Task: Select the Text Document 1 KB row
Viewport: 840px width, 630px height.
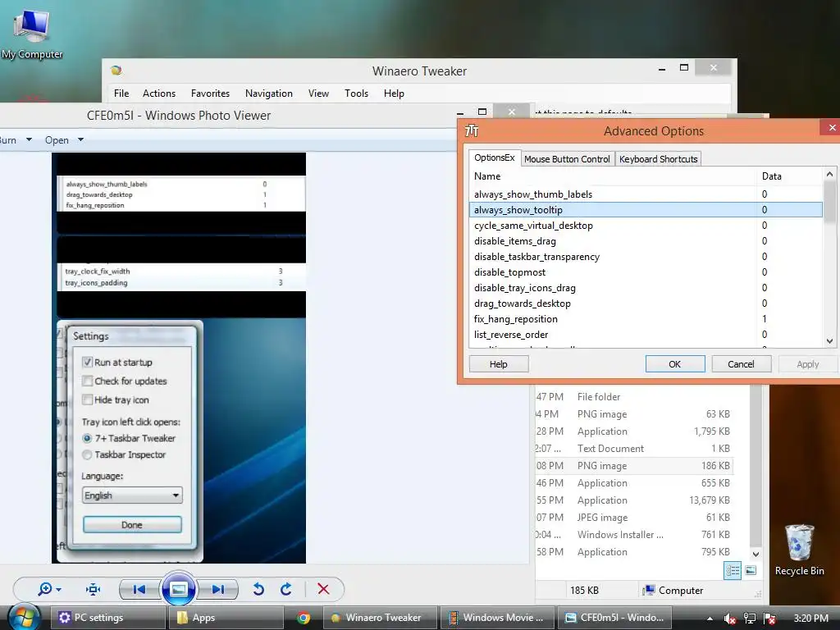Action: [634, 448]
